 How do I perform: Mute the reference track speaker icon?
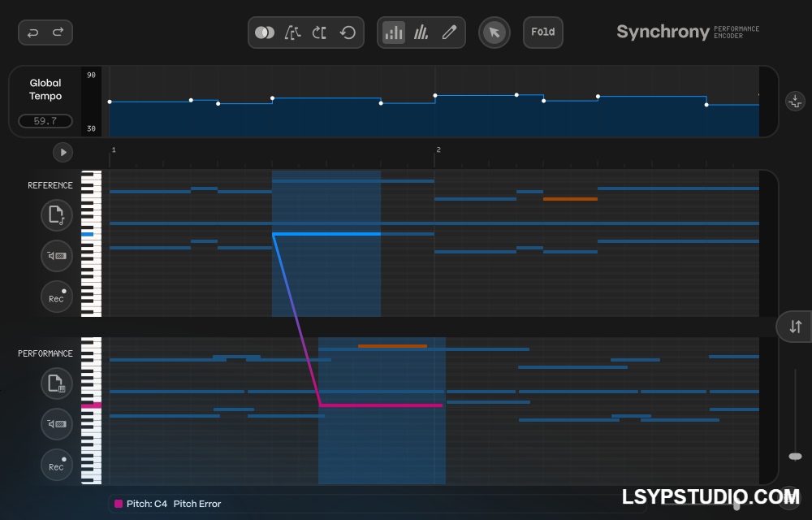point(57,256)
